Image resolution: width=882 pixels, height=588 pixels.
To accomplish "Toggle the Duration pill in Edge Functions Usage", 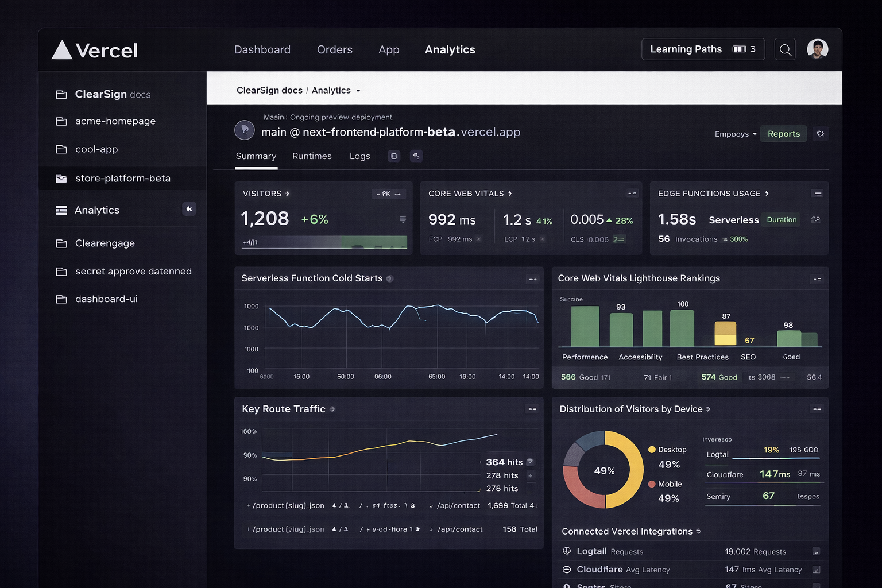I will 780,220.
